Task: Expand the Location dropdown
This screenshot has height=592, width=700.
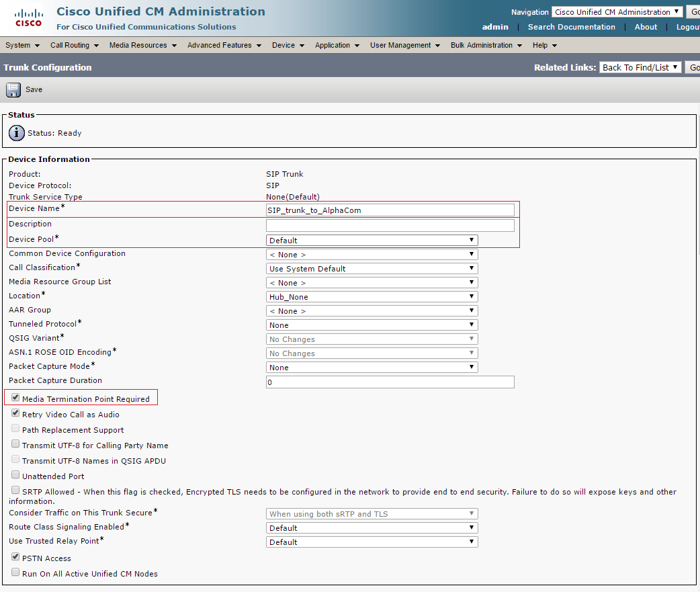Action: tap(371, 297)
